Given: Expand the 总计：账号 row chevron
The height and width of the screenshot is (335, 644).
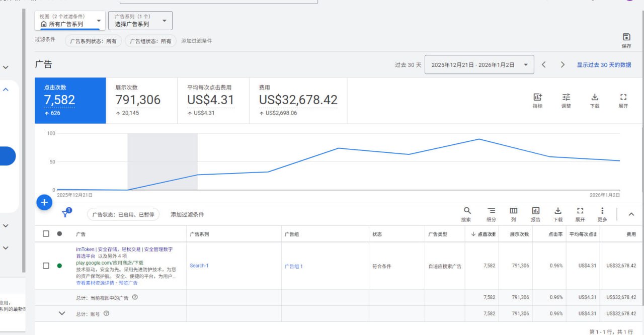Looking at the screenshot, I should [62, 313].
